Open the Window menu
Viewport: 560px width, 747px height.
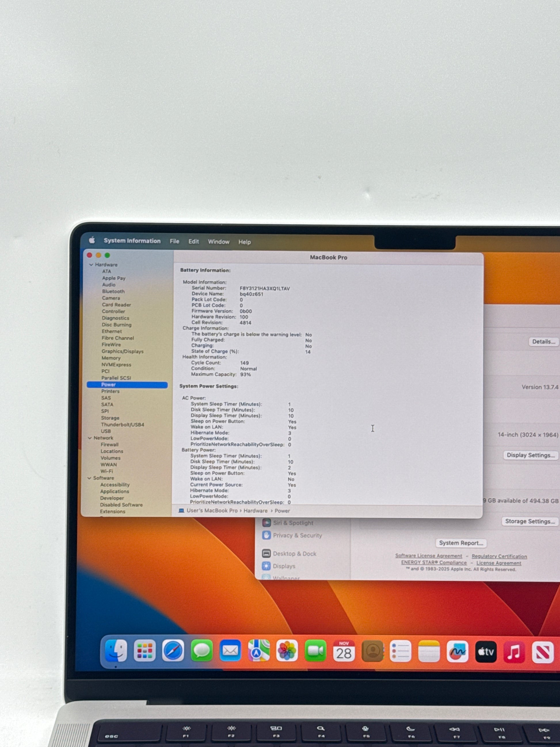click(218, 242)
